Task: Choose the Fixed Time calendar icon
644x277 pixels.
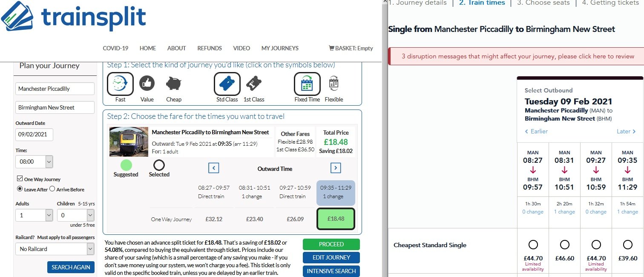Action: pos(307,84)
